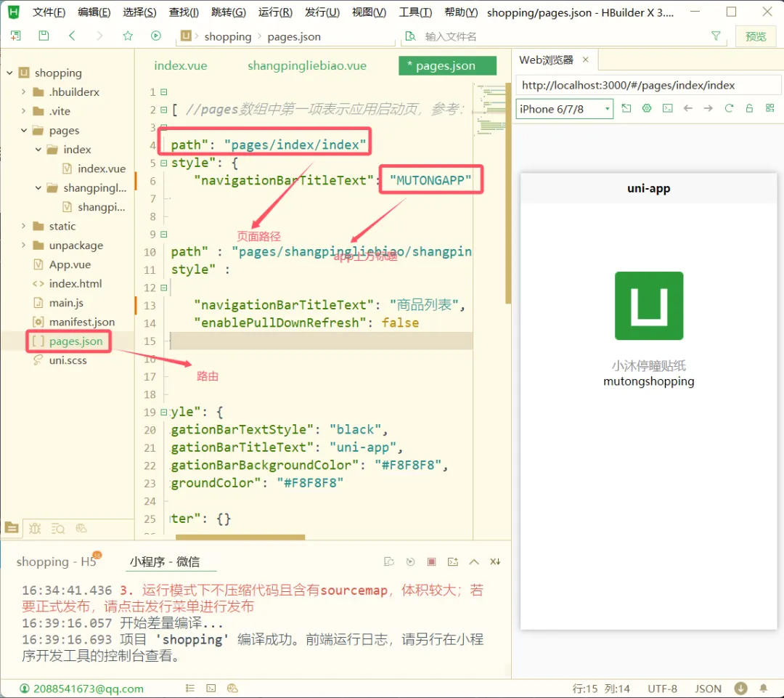Screen dimensions: 784x698
Task: Click the terminal icon in status bar
Action: 211,689
